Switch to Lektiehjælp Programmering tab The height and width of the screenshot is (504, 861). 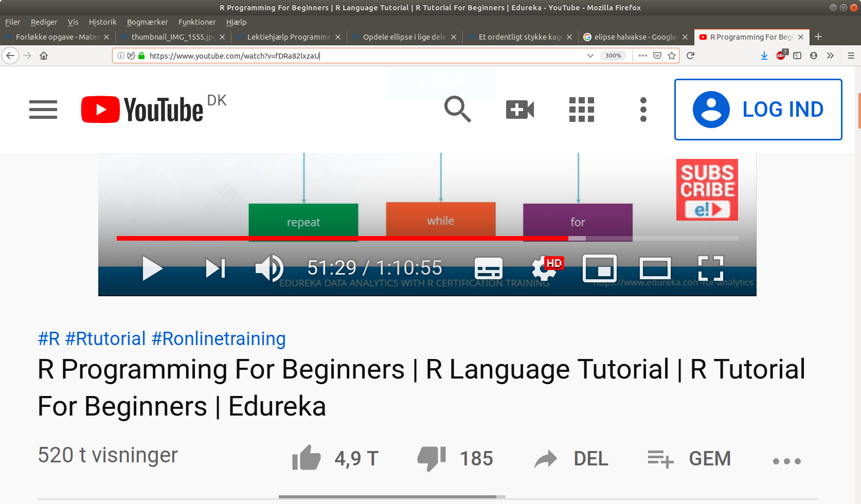[289, 37]
